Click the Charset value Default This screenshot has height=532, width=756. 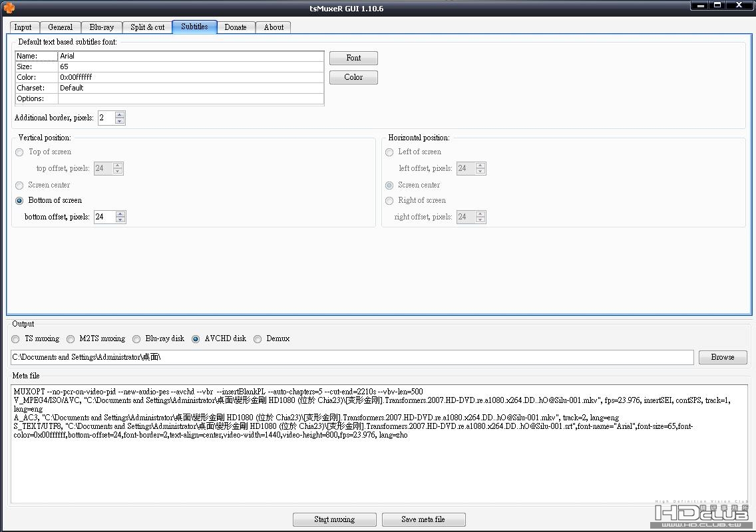[x=191, y=88]
